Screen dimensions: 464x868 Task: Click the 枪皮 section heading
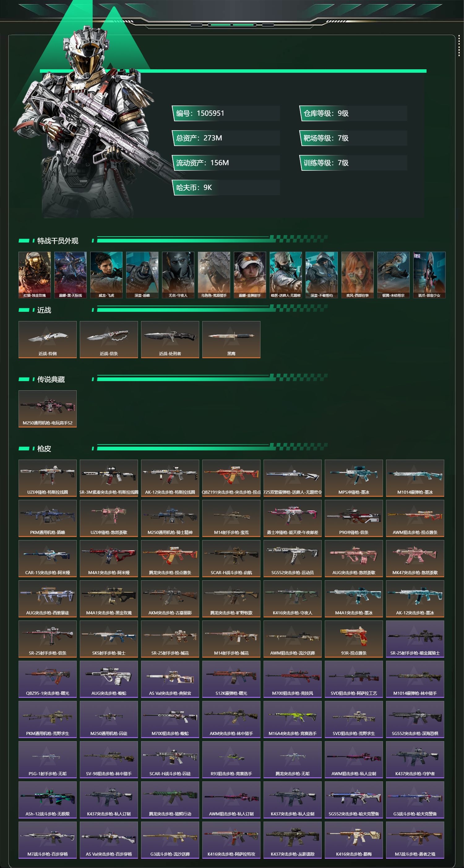(44, 449)
